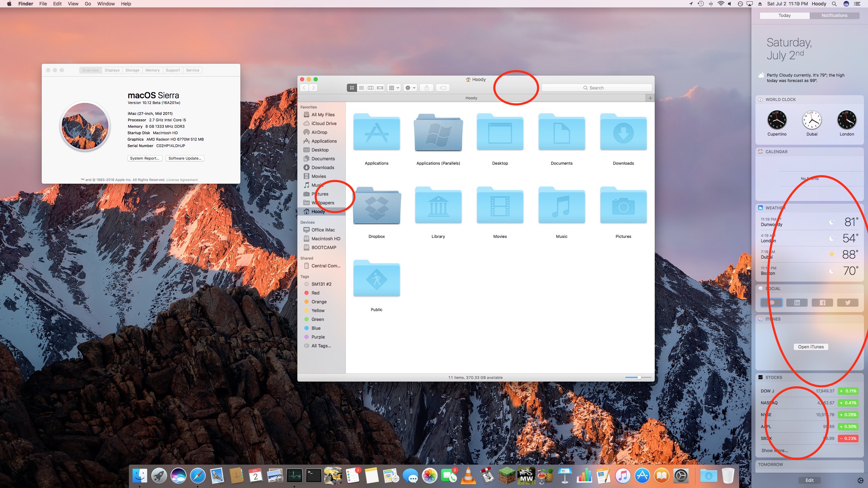
Task: Click the icon size slider in Finder status bar
Action: (638, 377)
